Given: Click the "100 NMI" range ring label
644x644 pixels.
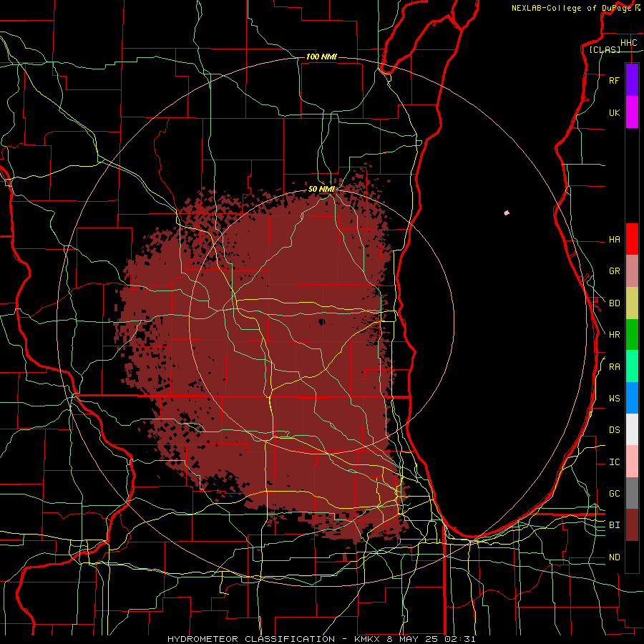Looking at the screenshot, I should click(321, 57).
